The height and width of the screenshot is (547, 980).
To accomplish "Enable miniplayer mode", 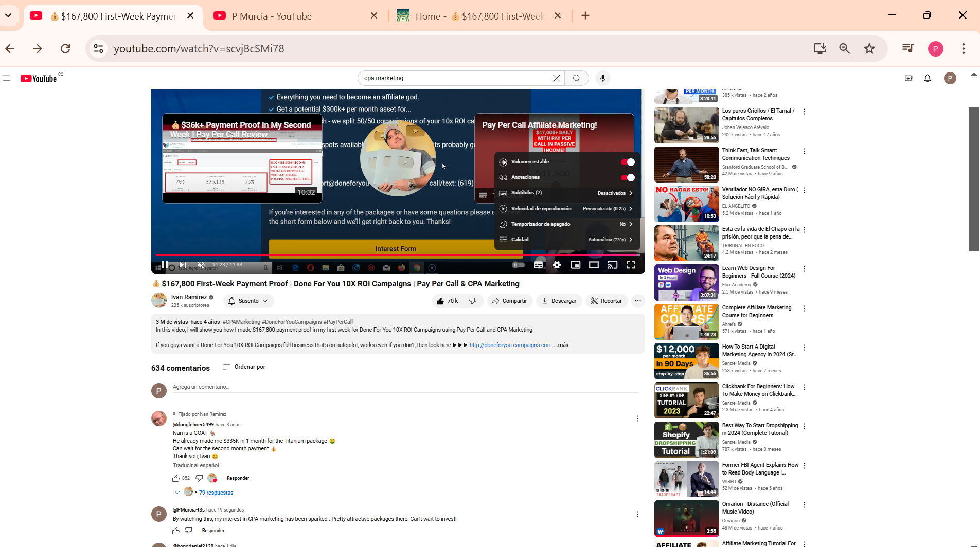I will (x=575, y=265).
